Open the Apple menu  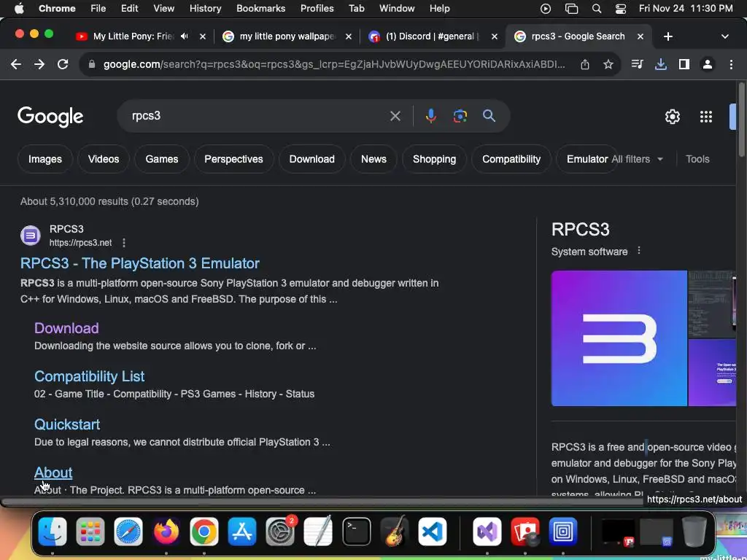[19, 9]
